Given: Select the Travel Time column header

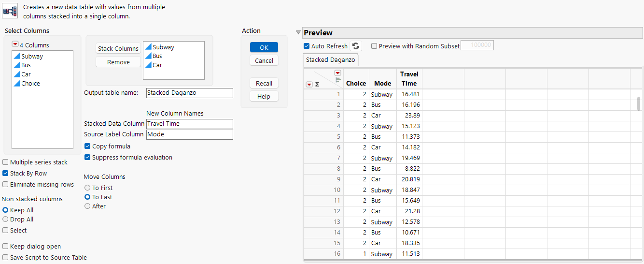Looking at the screenshot, I should [409, 78].
